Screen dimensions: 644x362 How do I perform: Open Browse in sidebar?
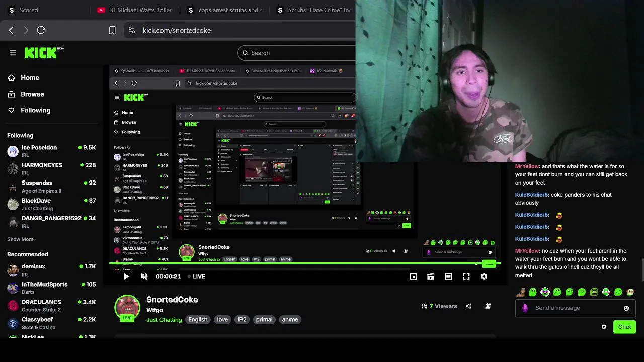32,94
